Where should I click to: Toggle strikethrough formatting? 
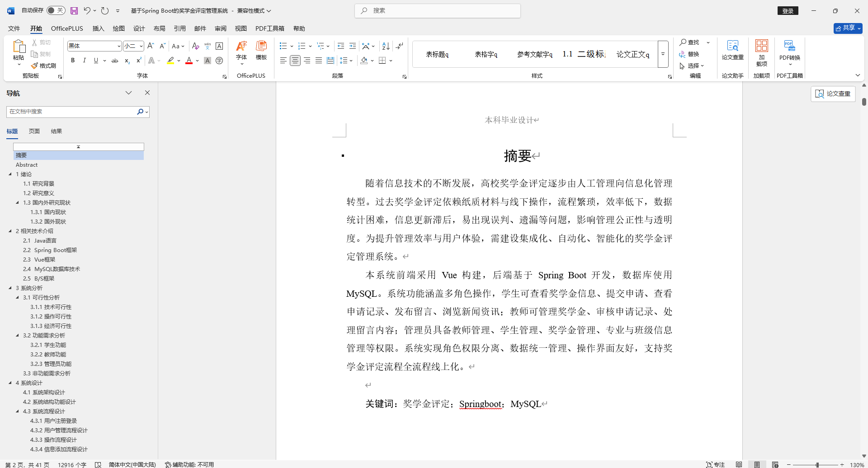pos(115,60)
